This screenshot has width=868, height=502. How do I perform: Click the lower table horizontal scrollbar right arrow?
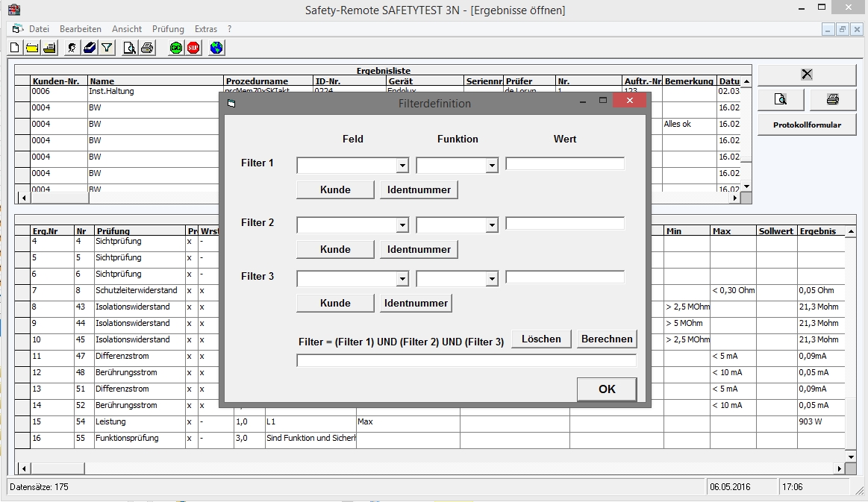pos(840,468)
